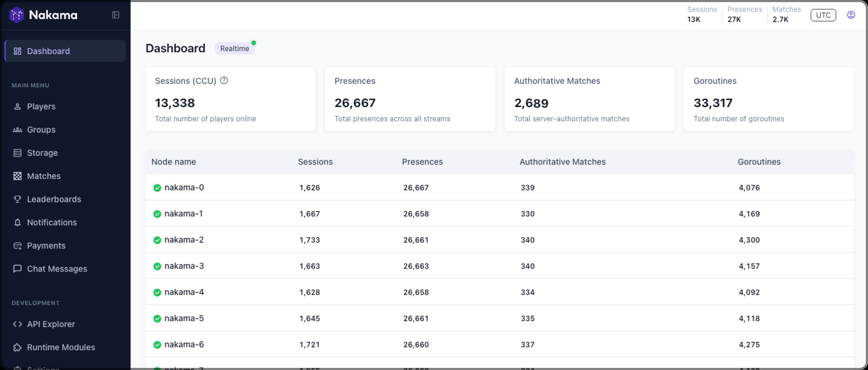
Task: Click the 13,338 sessions count
Action: [175, 103]
